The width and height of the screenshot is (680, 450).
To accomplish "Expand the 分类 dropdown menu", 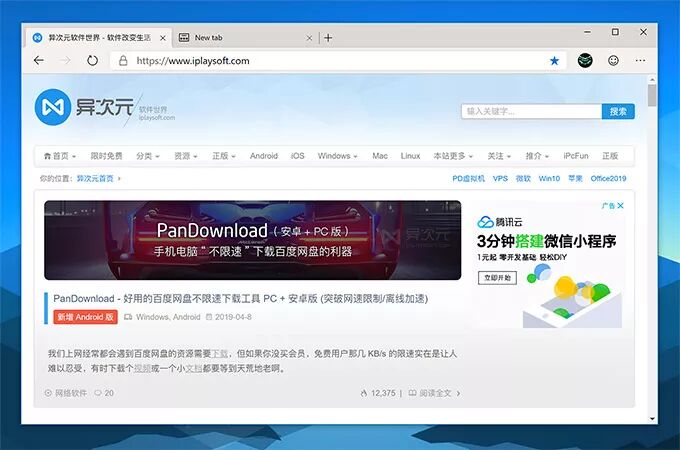I will tap(148, 156).
